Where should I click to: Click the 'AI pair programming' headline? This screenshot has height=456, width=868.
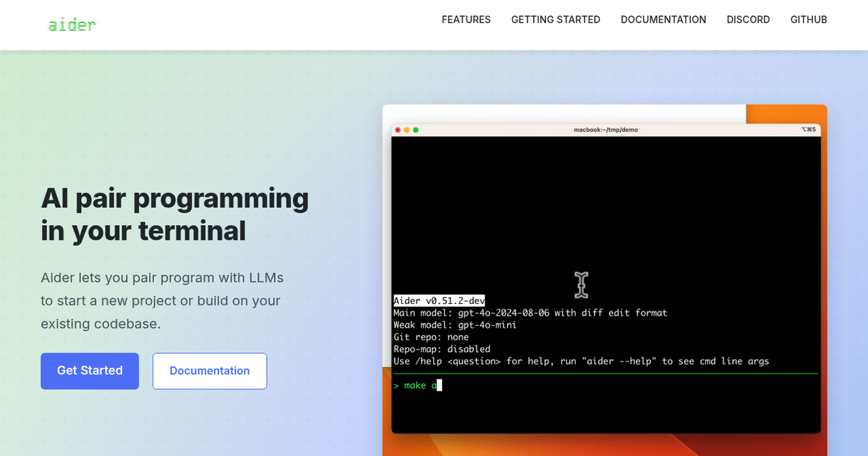coord(175,214)
